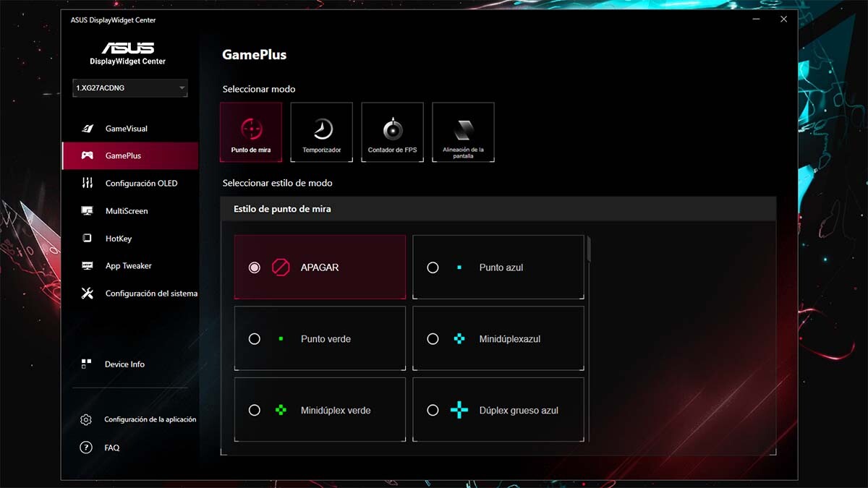Viewport: 868px width, 488px height.
Task: Click the green dot crosshair icon
Action: [281, 338]
